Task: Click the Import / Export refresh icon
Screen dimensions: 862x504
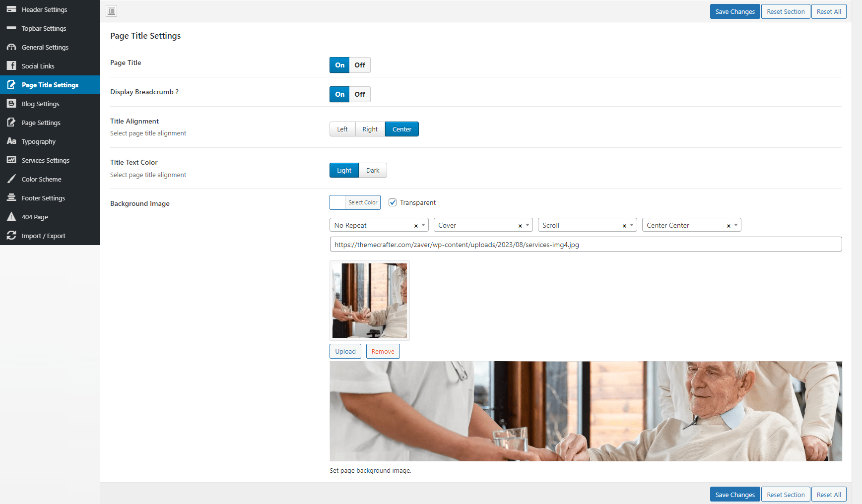Action: (x=11, y=236)
